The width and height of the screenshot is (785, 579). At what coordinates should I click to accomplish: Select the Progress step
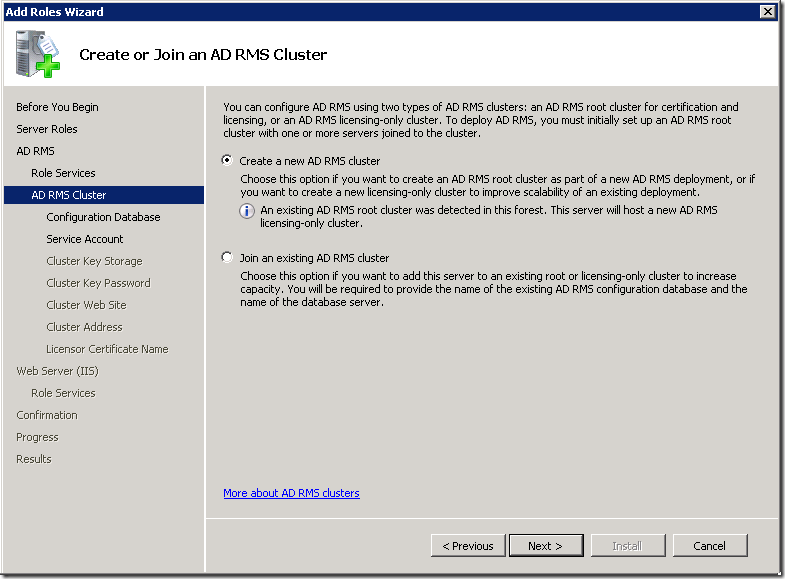[37, 437]
